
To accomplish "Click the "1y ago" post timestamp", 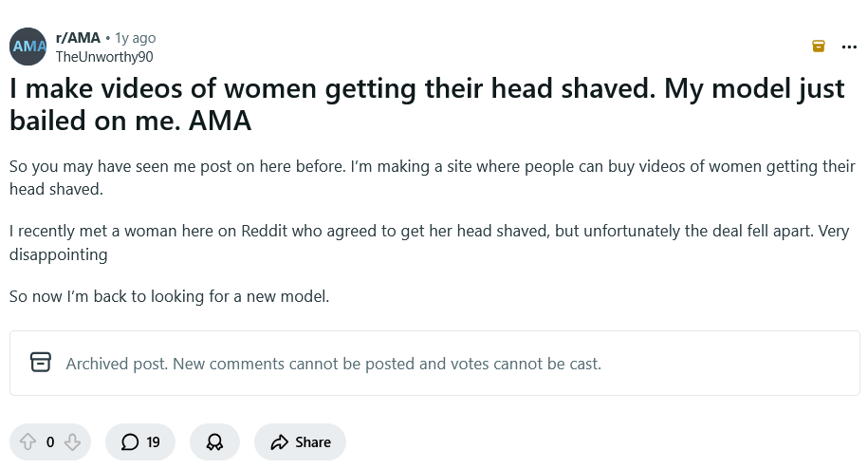I will click(135, 38).
